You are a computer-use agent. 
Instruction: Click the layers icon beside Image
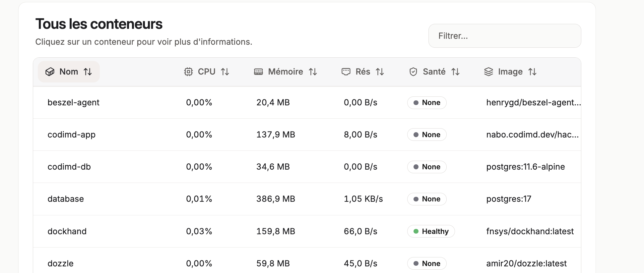pos(488,72)
